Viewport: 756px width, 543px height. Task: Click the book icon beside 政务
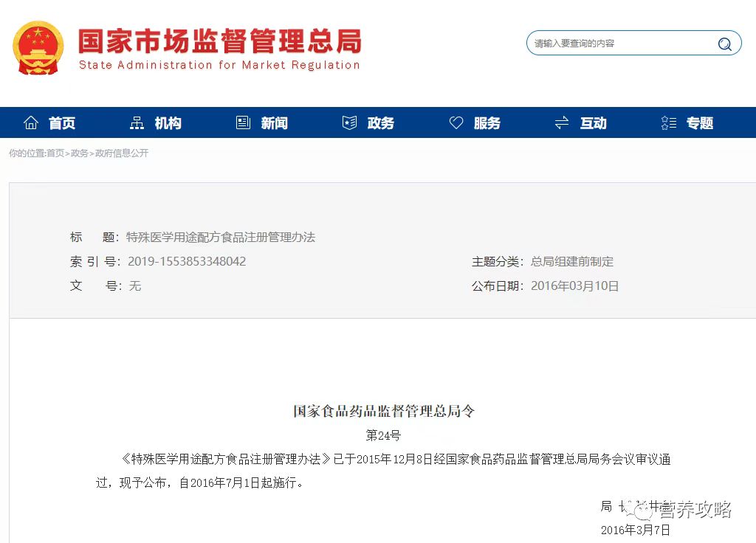click(349, 122)
